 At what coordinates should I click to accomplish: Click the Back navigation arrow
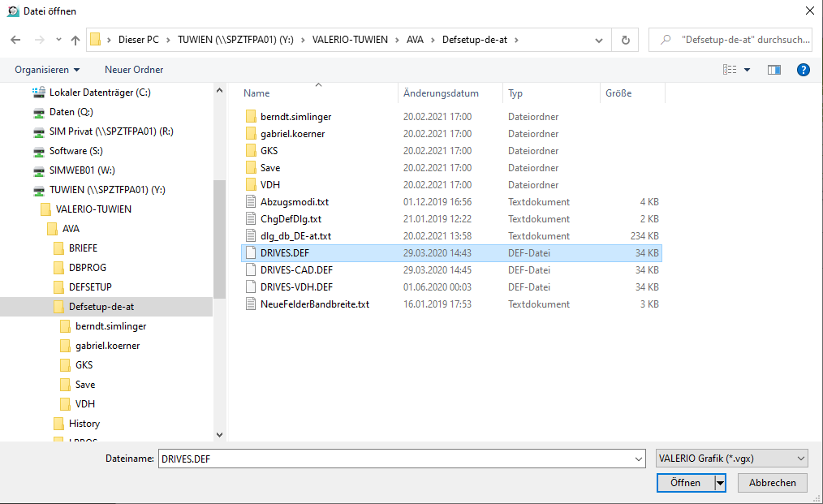[15, 40]
